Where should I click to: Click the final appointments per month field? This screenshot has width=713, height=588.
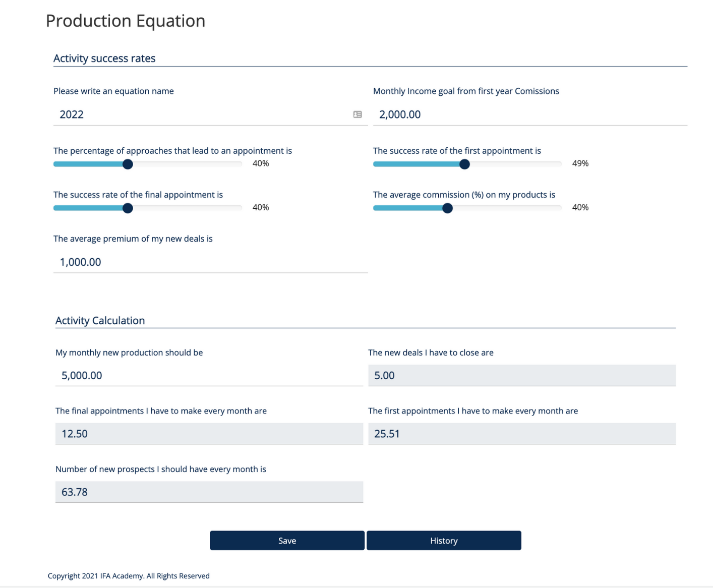pyautogui.click(x=209, y=434)
